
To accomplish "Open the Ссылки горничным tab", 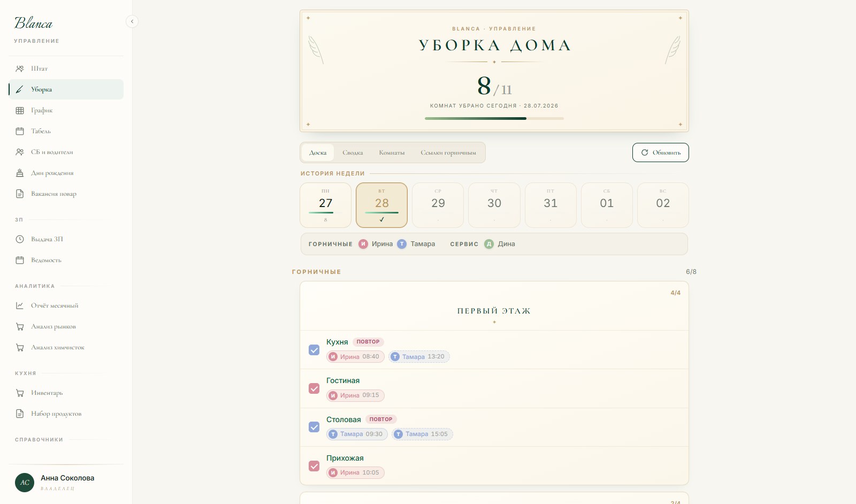I will (448, 152).
